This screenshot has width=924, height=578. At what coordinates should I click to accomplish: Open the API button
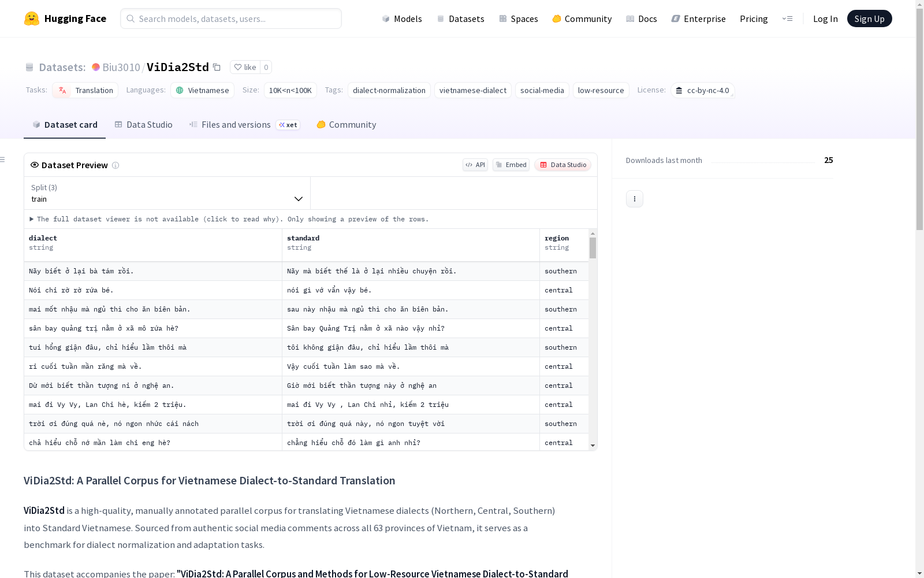point(475,165)
